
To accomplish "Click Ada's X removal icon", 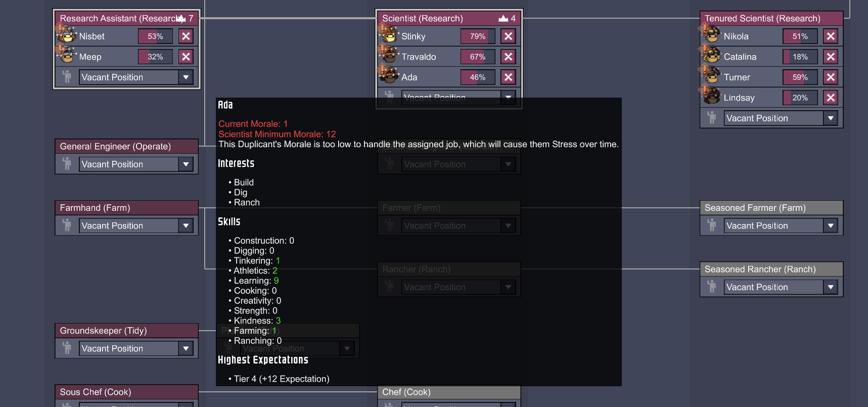I will (509, 77).
